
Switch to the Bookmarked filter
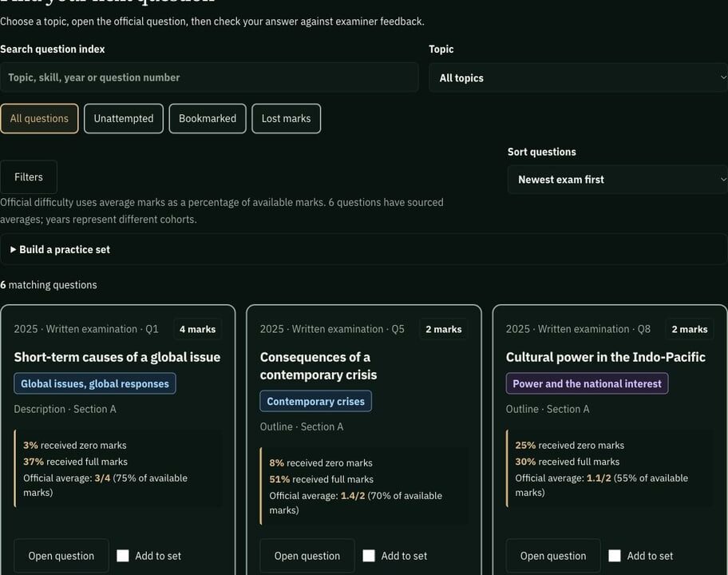[x=208, y=118]
